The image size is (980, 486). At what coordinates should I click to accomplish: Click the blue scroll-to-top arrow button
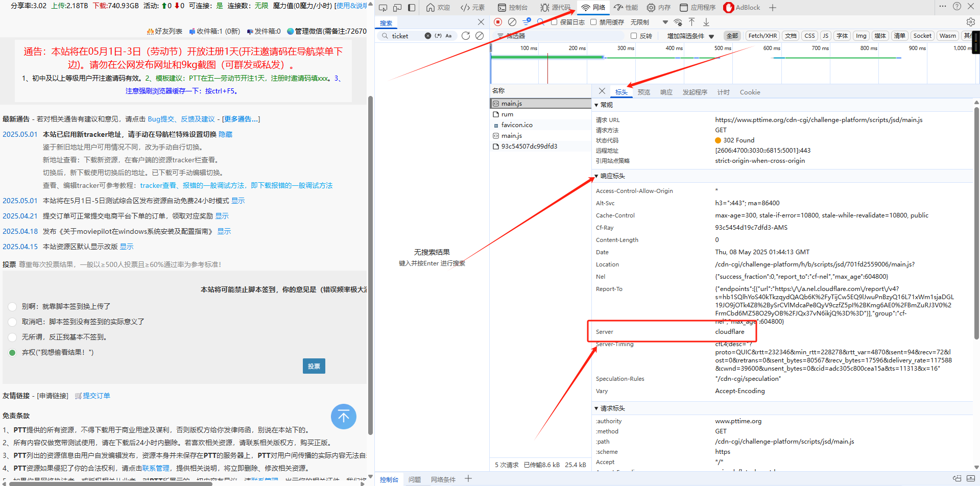coord(343,417)
